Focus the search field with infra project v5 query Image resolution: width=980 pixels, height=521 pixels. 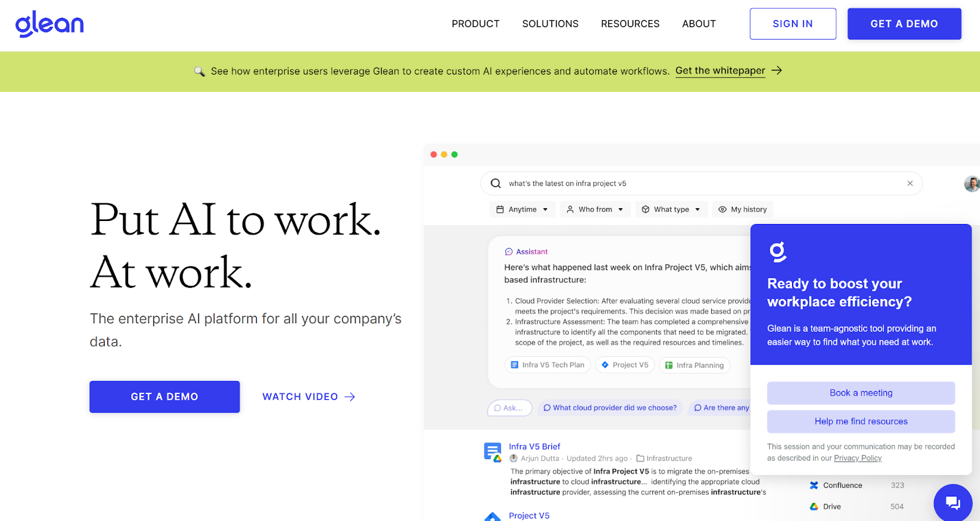pos(702,183)
